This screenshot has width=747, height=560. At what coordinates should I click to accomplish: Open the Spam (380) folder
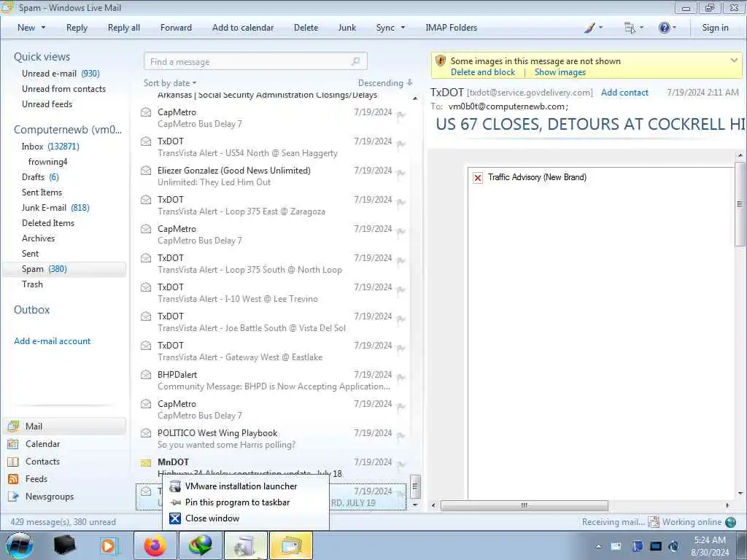click(64, 269)
